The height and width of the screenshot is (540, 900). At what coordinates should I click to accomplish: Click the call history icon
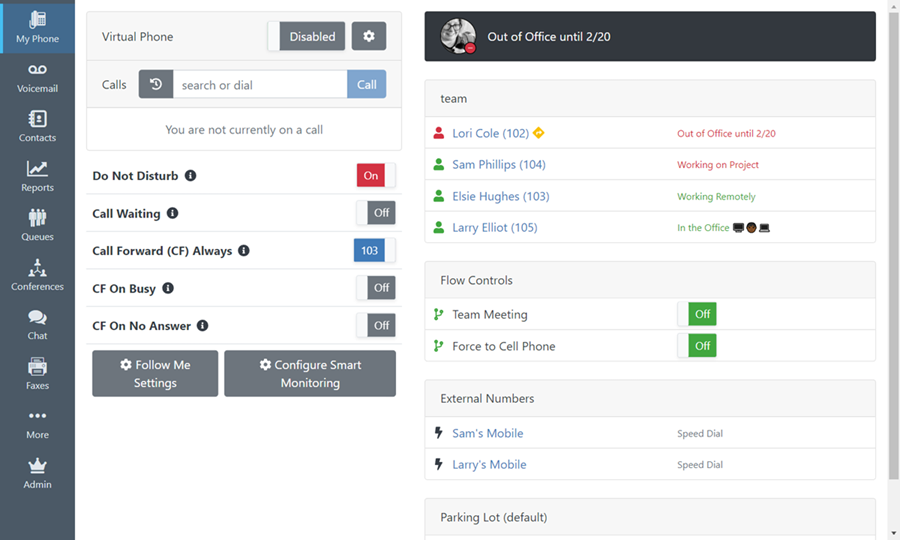pyautogui.click(x=156, y=85)
